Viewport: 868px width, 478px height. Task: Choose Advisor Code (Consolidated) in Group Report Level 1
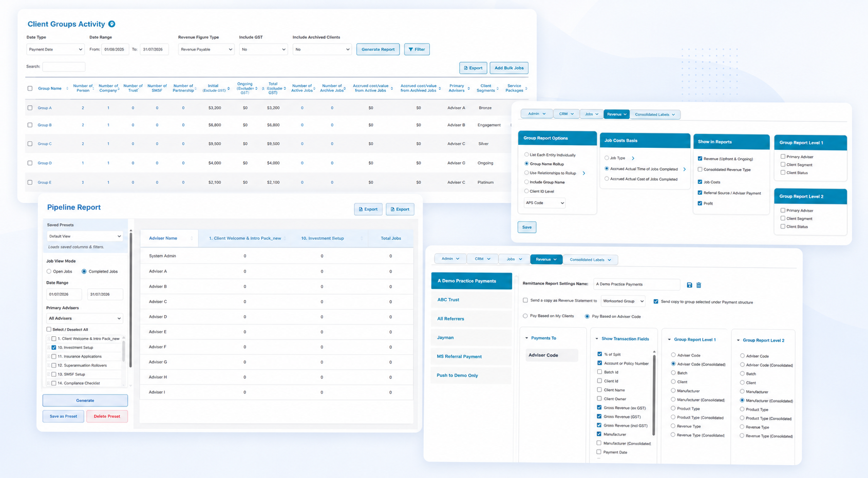pyautogui.click(x=673, y=364)
